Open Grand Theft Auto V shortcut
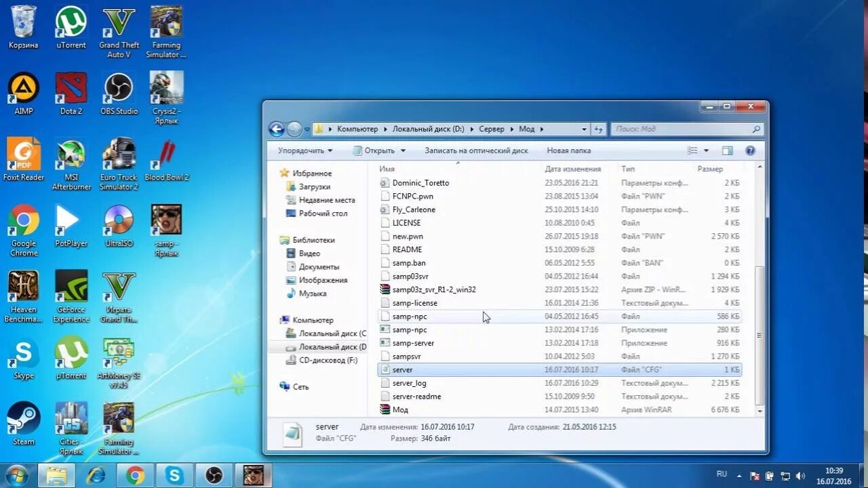868x488 pixels. 119,33
